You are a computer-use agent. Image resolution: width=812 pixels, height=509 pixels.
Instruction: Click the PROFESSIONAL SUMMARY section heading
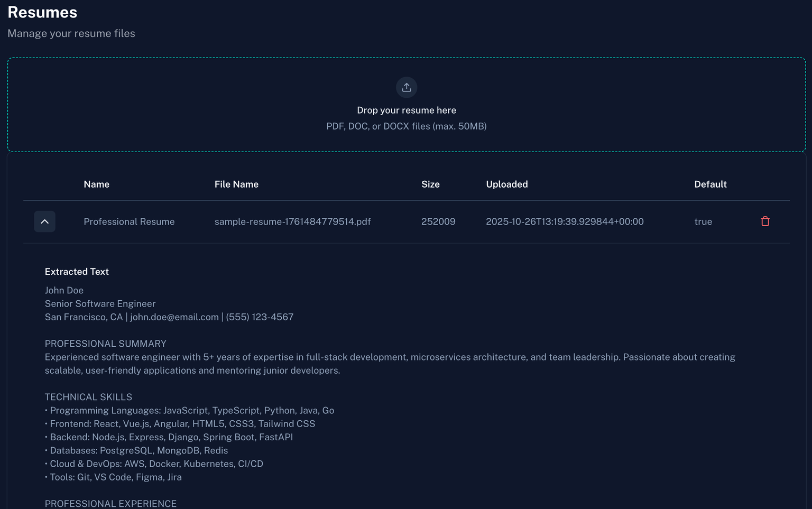(x=105, y=344)
